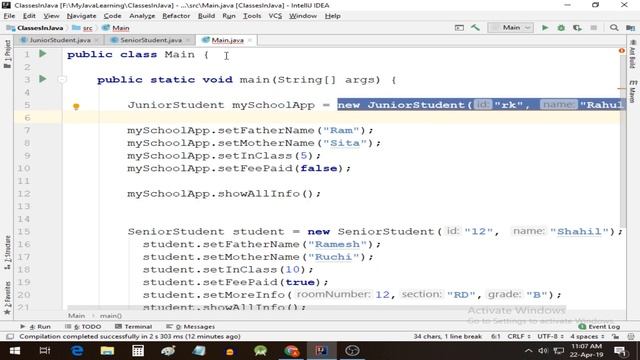Open the Messages tool window
This screenshot has height=360, width=640.
(x=191, y=327)
